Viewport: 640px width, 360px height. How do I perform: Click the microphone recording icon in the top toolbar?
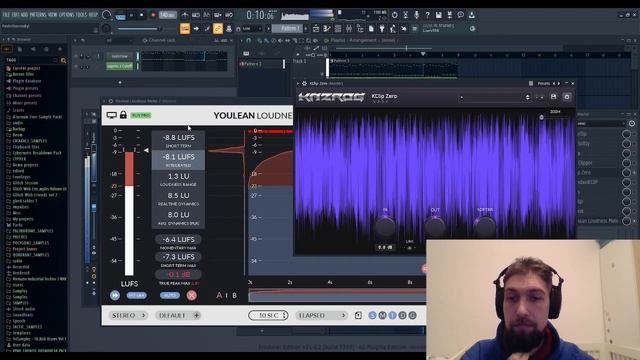pyautogui.click(x=416, y=15)
